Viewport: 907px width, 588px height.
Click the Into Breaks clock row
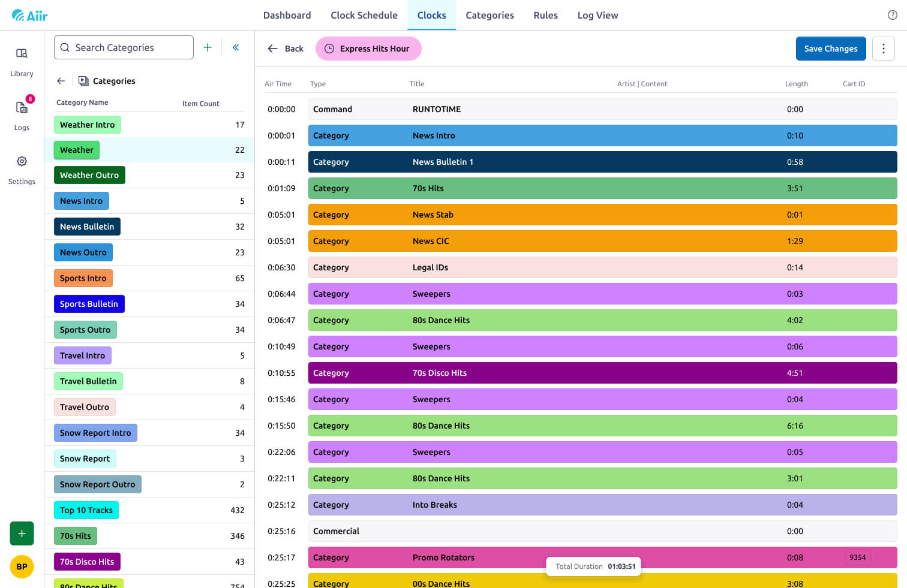coord(603,505)
